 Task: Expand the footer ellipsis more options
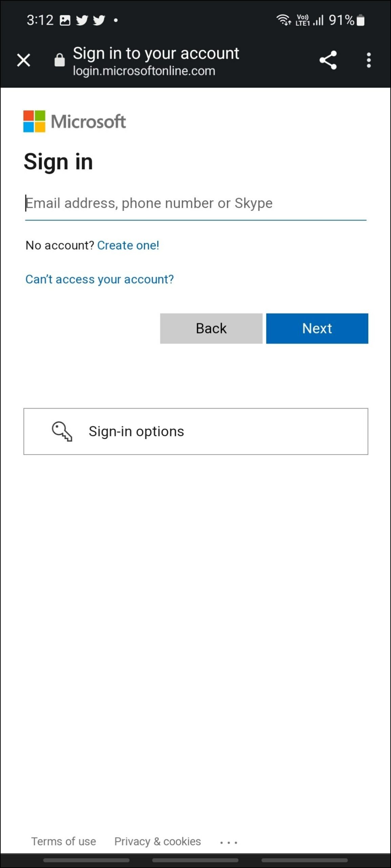[x=229, y=842]
